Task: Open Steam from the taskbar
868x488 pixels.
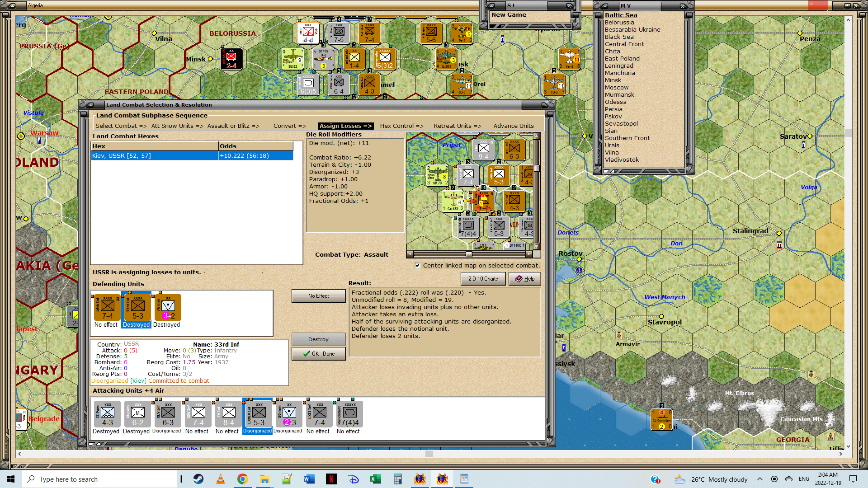Action: click(198, 479)
